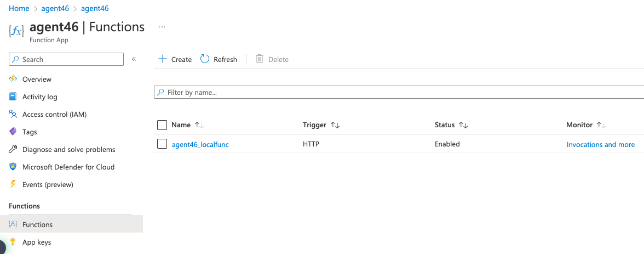Click the Activity log book icon
This screenshot has width=644, height=254.
(13, 97)
